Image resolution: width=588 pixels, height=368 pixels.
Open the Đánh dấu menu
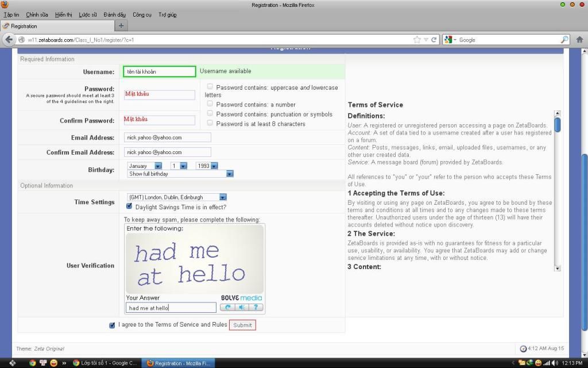115,14
